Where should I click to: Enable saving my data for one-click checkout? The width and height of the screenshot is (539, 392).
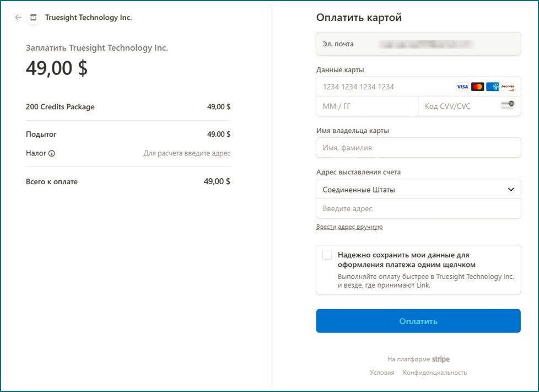click(327, 255)
